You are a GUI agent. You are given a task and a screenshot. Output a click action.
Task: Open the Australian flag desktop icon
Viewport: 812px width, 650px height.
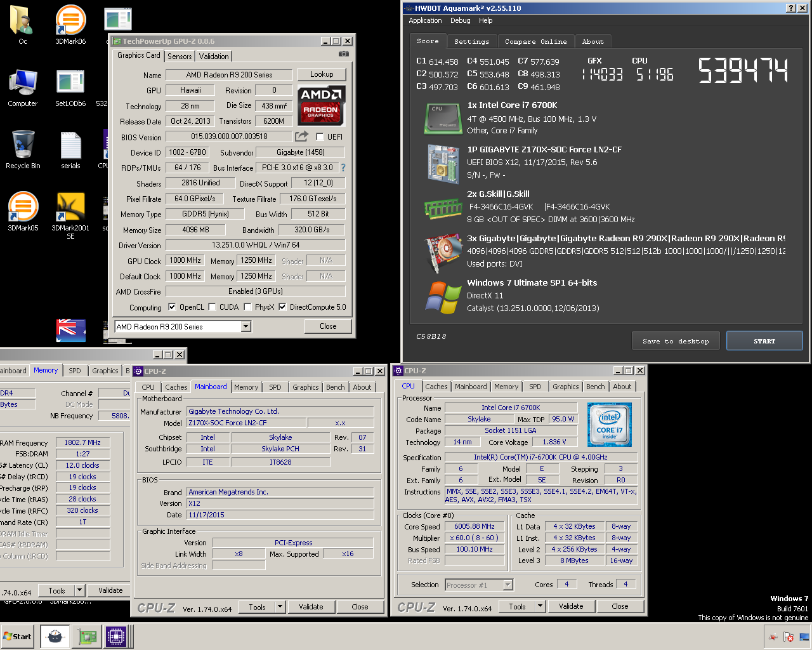(x=70, y=330)
